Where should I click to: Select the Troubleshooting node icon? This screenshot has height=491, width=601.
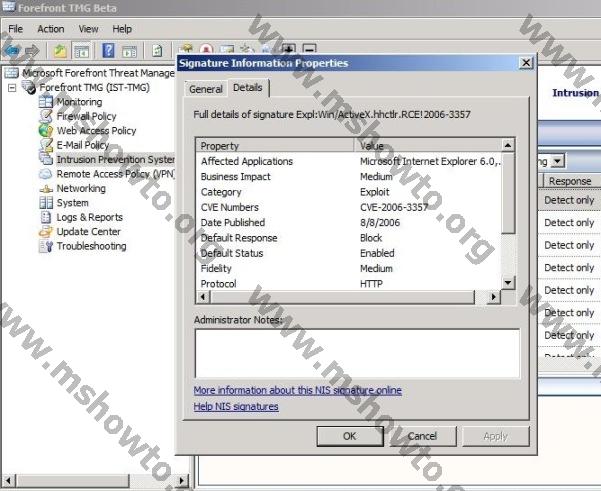46,246
